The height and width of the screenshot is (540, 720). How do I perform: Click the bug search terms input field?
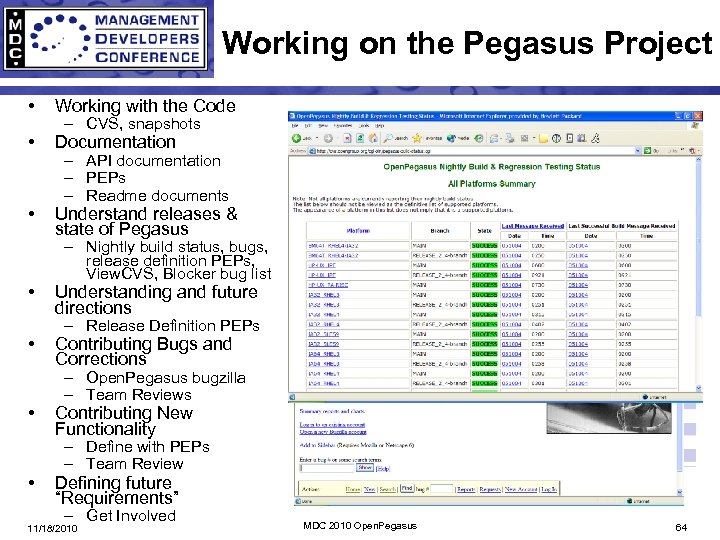click(x=327, y=468)
